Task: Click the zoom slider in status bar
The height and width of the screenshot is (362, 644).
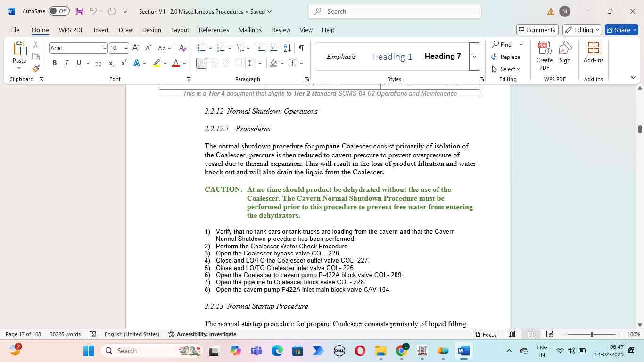Action: pyautogui.click(x=592, y=334)
